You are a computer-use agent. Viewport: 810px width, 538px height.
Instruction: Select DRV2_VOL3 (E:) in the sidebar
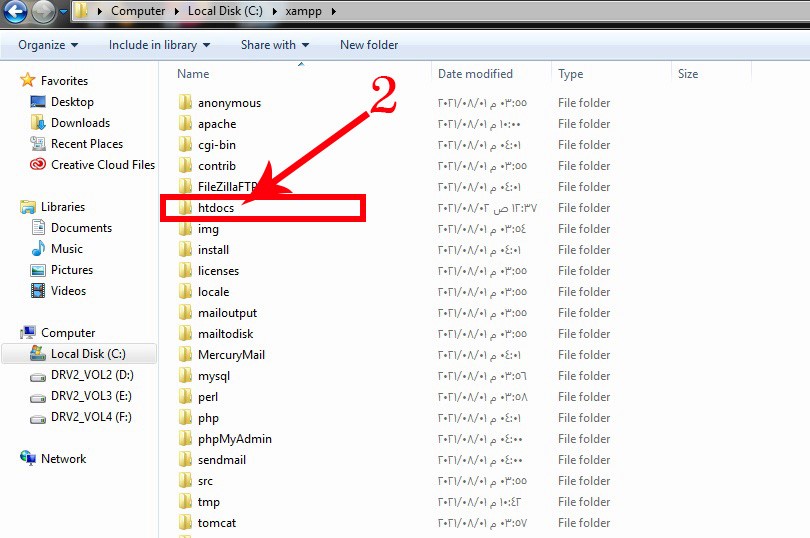point(91,396)
